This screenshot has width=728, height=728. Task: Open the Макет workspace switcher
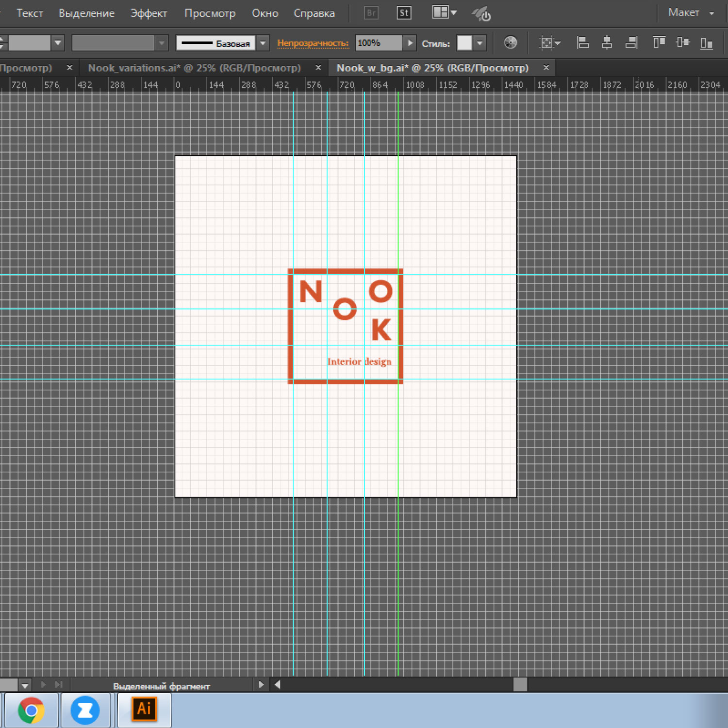691,13
